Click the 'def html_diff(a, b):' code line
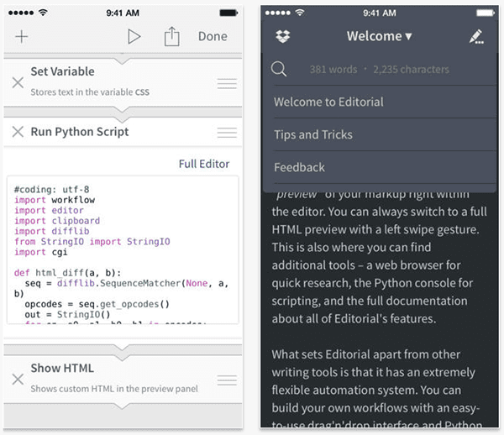 tap(67, 273)
